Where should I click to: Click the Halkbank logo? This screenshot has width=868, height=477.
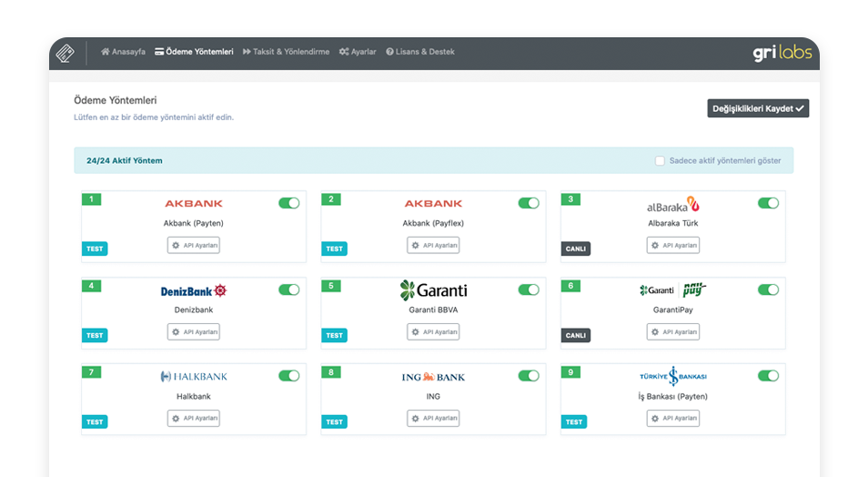(194, 377)
